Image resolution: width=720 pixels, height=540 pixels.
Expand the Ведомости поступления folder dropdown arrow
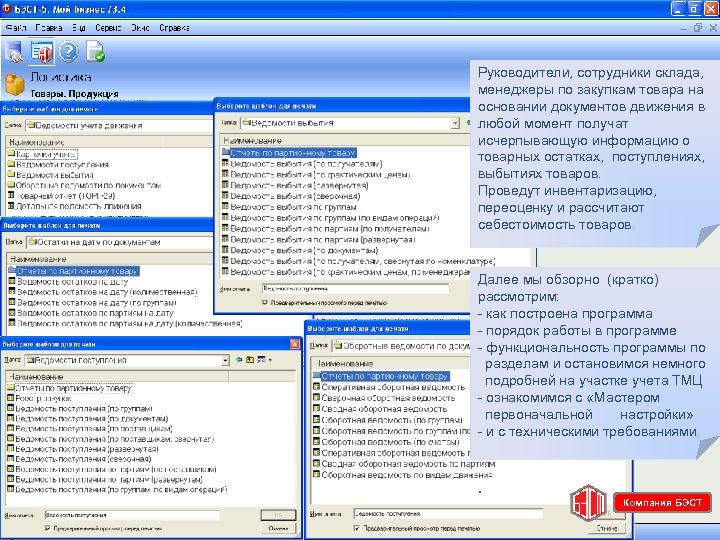click(x=225, y=360)
